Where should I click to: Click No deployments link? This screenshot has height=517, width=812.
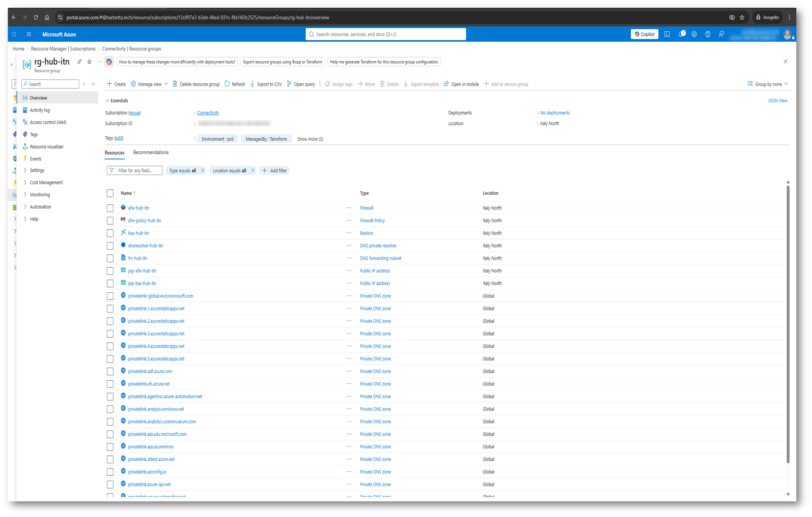point(555,113)
